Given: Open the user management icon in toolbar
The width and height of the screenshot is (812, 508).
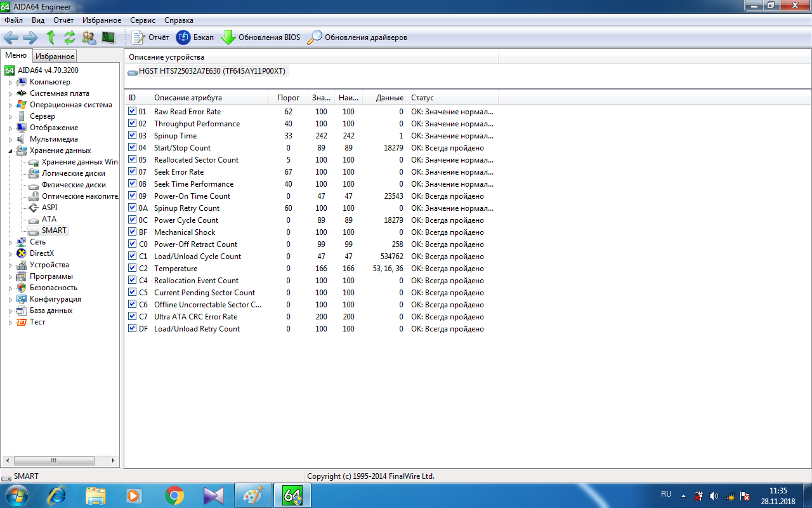Looking at the screenshot, I should coord(89,37).
